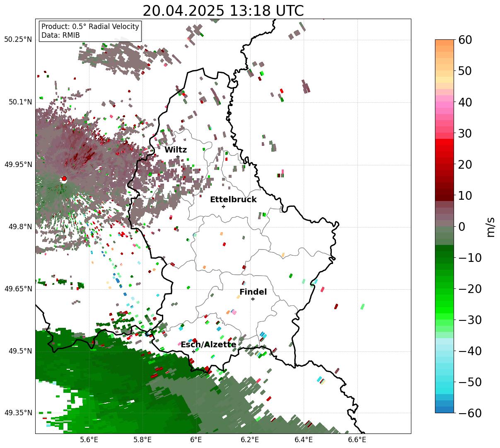This screenshot has width=500, height=448.
Task: Select the Esch/Alzette city label
Action: click(x=208, y=345)
